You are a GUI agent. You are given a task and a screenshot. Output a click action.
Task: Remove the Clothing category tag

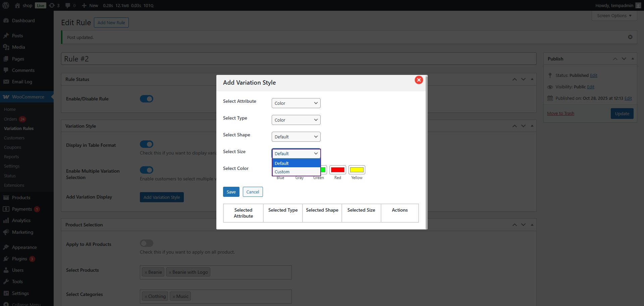coord(146,297)
